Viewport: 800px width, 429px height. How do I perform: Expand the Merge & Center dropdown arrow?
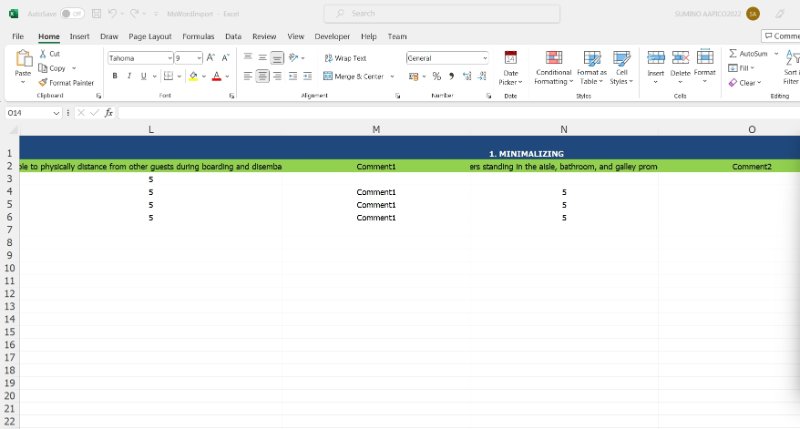390,76
